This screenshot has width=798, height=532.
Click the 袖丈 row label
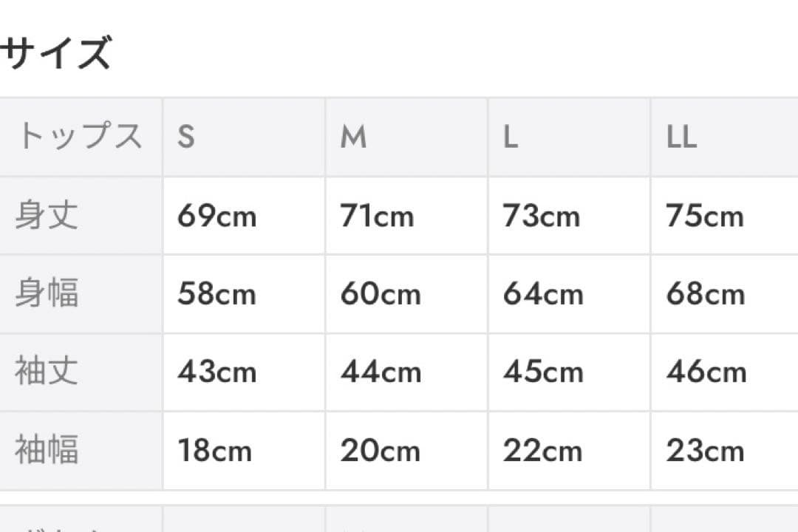[47, 372]
